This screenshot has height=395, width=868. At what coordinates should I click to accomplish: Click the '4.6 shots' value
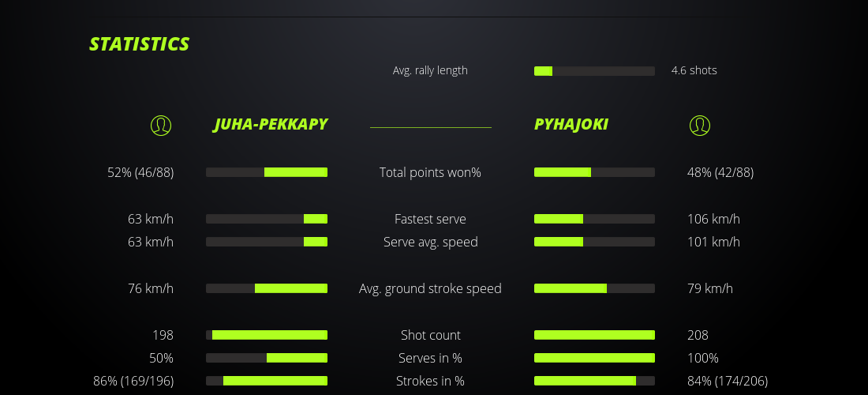pyautogui.click(x=694, y=70)
